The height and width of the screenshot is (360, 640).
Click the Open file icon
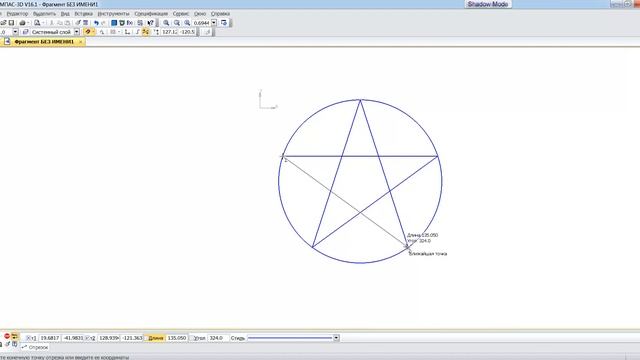point(3,23)
